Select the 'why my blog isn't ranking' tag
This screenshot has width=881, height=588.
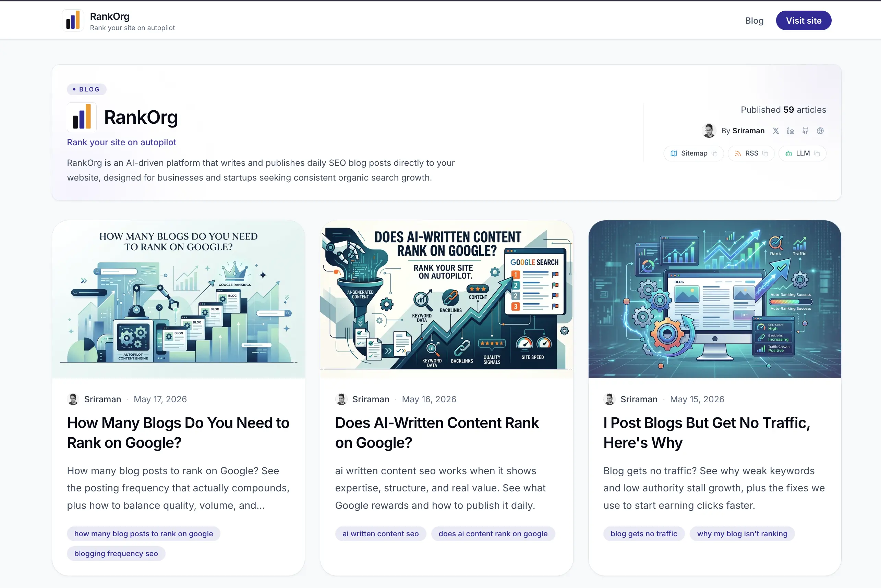pyautogui.click(x=742, y=534)
